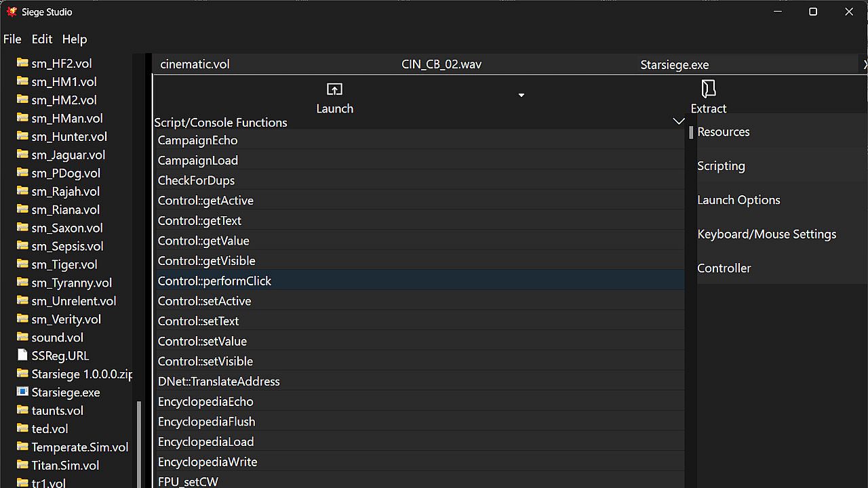Click the SSReg.URL document icon
Viewport: 868px width, 488px height.
point(22,356)
